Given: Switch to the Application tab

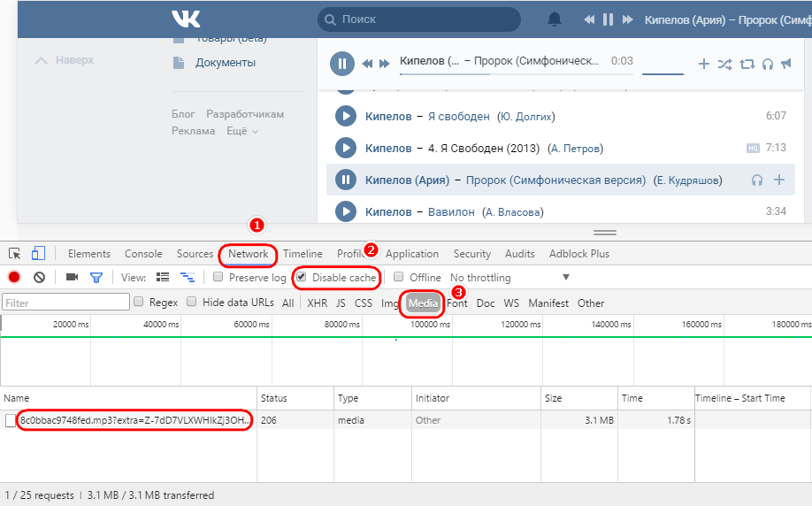Looking at the screenshot, I should [x=411, y=254].
